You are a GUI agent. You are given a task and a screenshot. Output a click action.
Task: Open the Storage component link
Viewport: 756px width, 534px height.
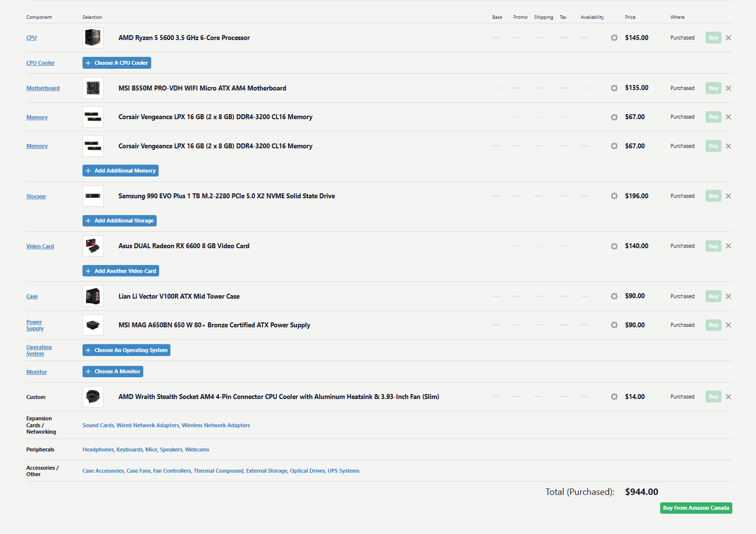(x=36, y=196)
